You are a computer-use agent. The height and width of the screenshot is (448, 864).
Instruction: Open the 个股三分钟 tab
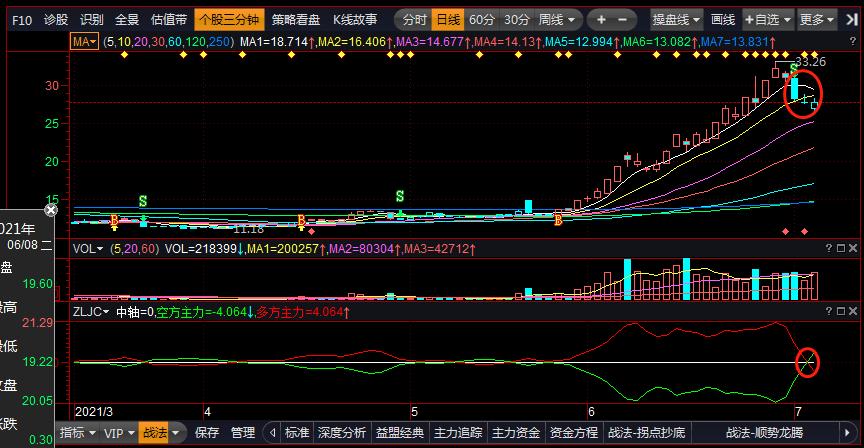[228, 20]
